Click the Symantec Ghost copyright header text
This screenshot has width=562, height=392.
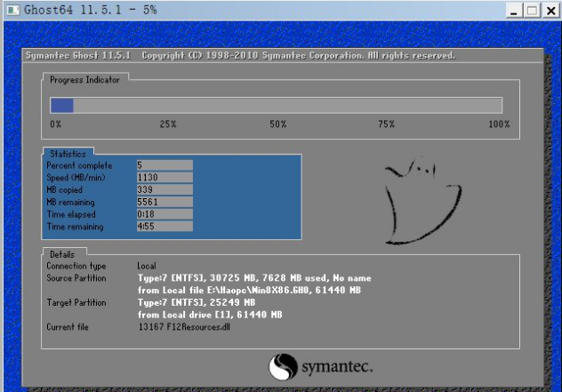click(240, 56)
